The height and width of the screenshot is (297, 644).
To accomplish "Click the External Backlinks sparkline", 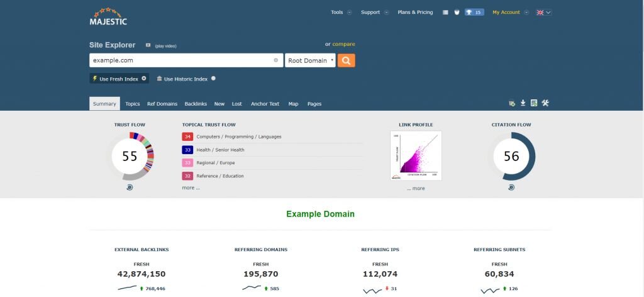I will [127, 288].
